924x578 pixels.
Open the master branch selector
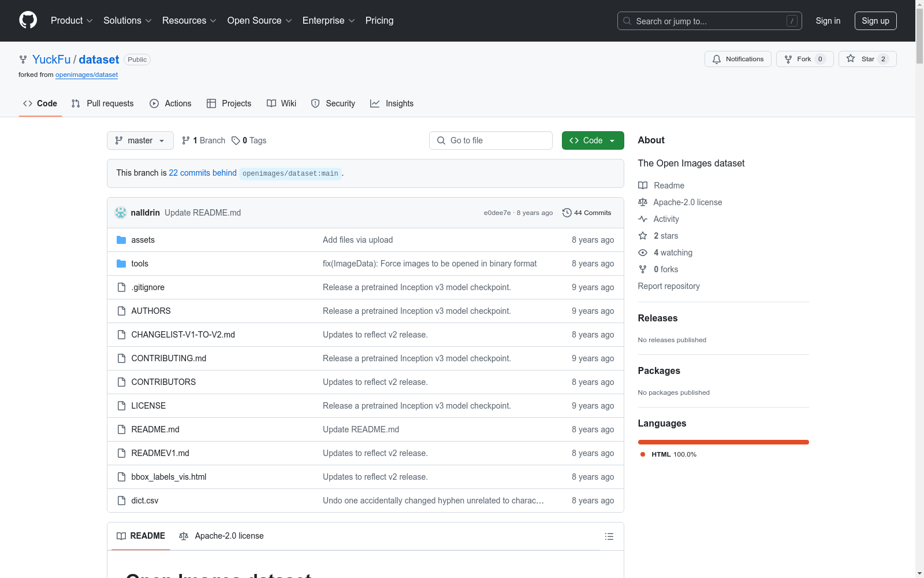click(x=140, y=140)
